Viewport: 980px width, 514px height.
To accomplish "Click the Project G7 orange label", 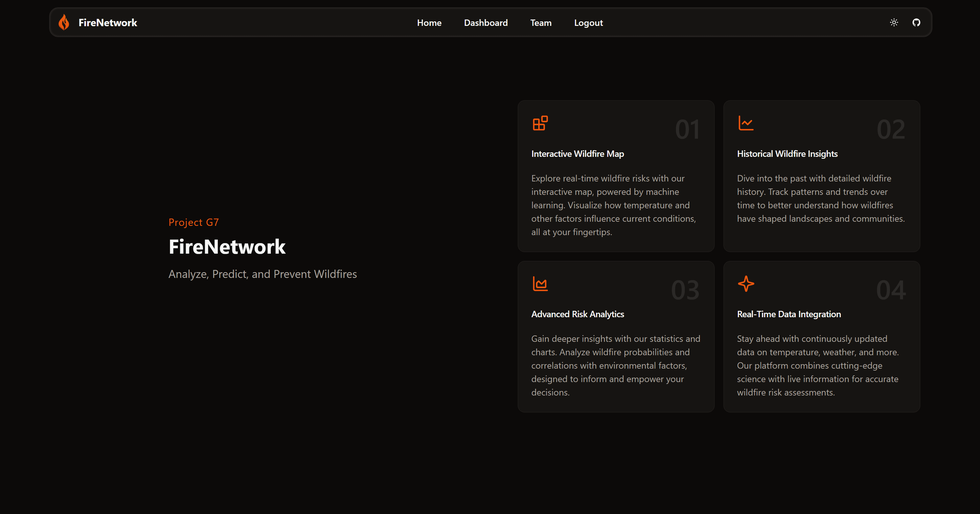I will 194,222.
